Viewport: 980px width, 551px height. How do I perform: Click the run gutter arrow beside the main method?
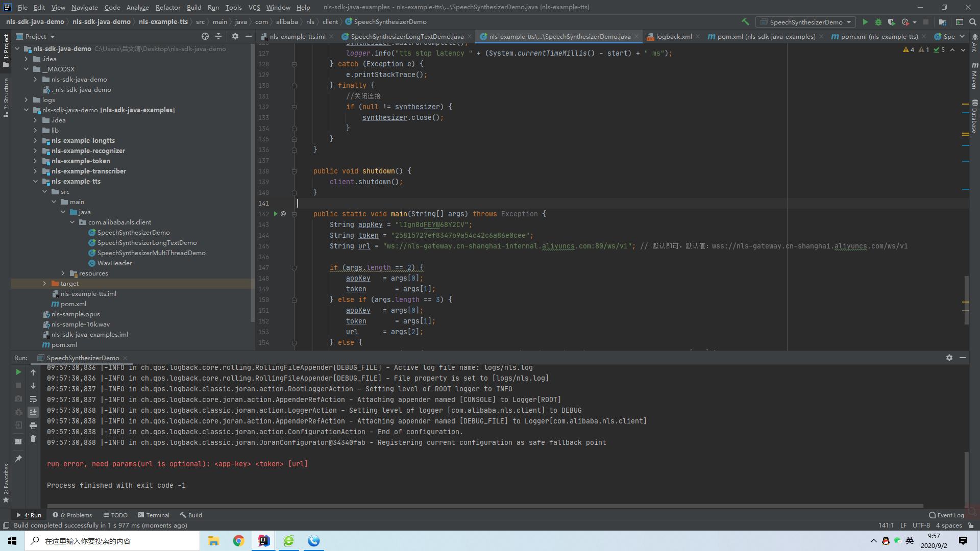pyautogui.click(x=276, y=214)
